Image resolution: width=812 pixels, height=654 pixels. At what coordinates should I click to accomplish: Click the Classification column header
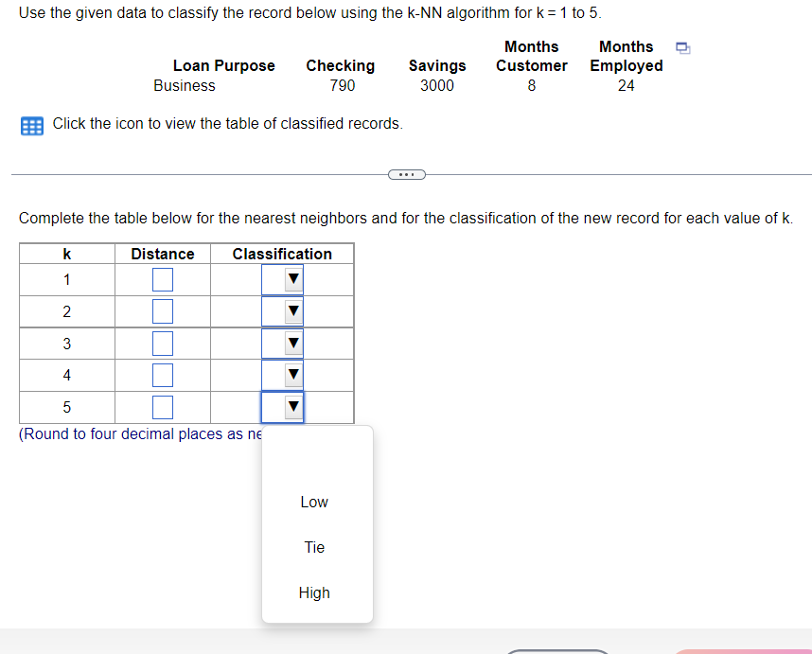pos(282,254)
